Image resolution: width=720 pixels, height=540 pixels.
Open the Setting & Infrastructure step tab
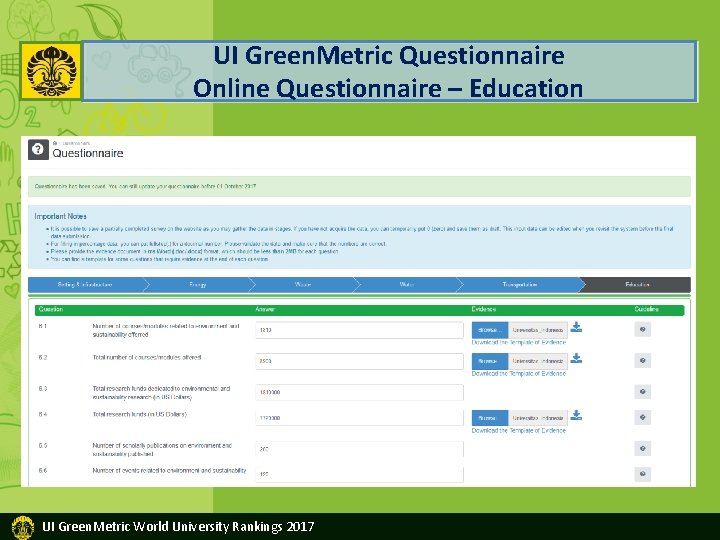tap(85, 285)
